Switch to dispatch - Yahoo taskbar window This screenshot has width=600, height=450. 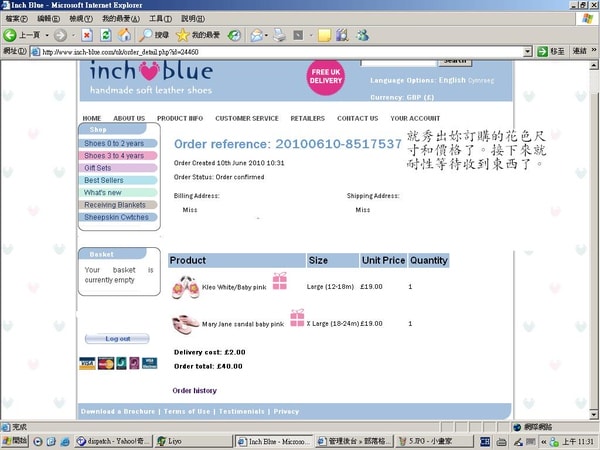coord(113,441)
